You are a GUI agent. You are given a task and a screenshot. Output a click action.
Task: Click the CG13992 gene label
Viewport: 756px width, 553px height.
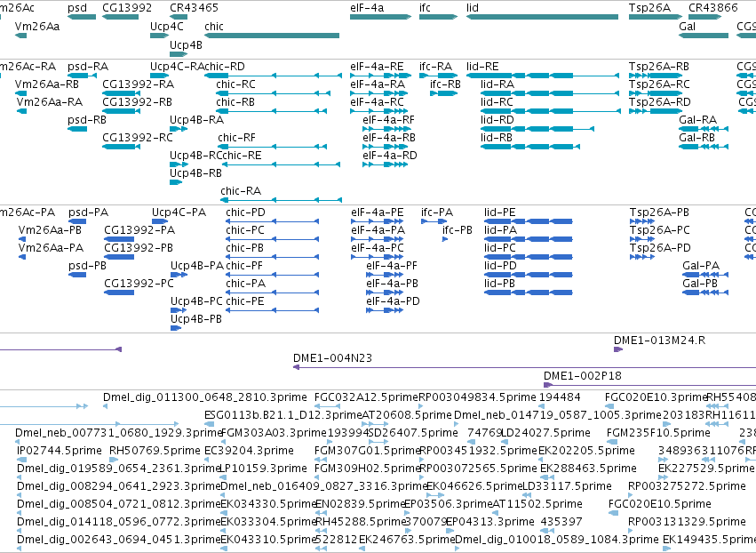pos(127,8)
